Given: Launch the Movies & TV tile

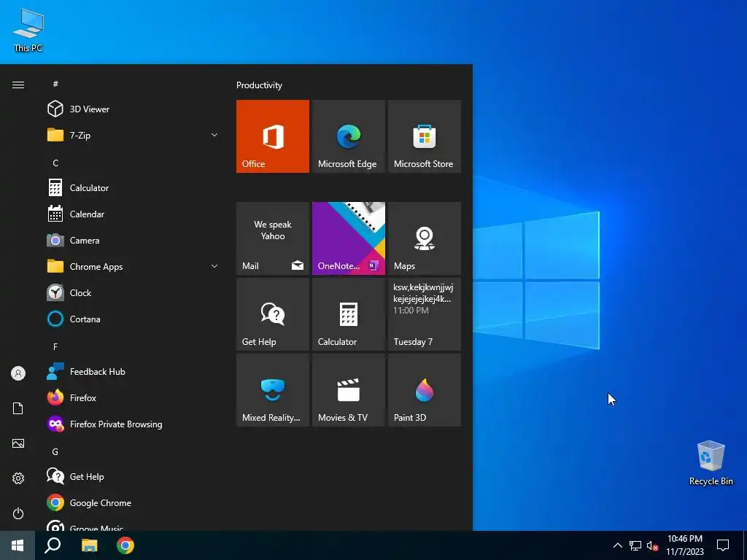Looking at the screenshot, I should [348, 390].
